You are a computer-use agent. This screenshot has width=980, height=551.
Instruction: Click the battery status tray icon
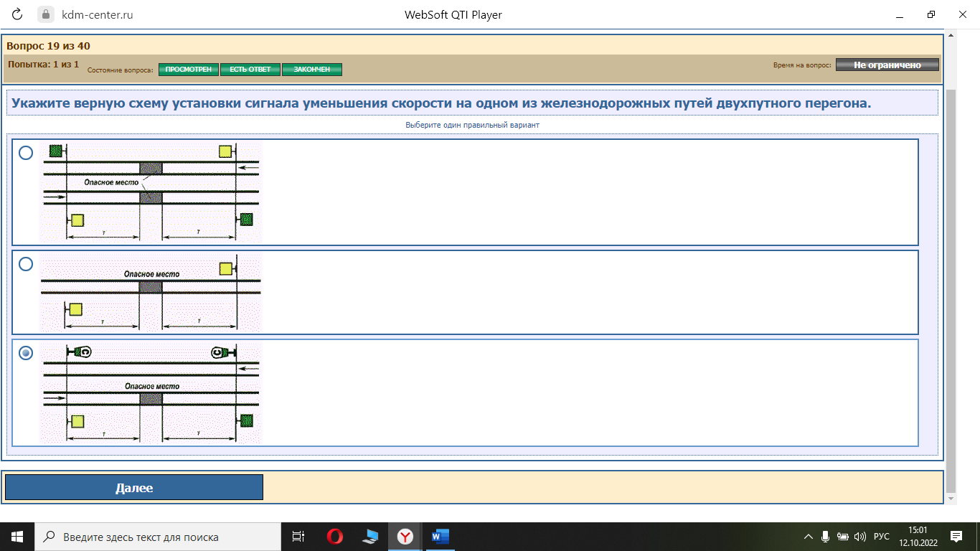pos(843,537)
